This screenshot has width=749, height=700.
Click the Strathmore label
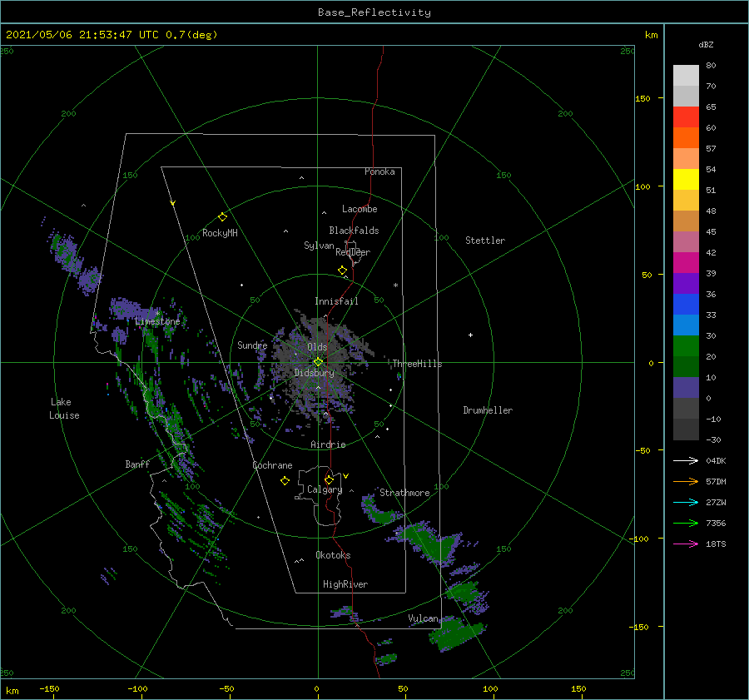tap(404, 493)
